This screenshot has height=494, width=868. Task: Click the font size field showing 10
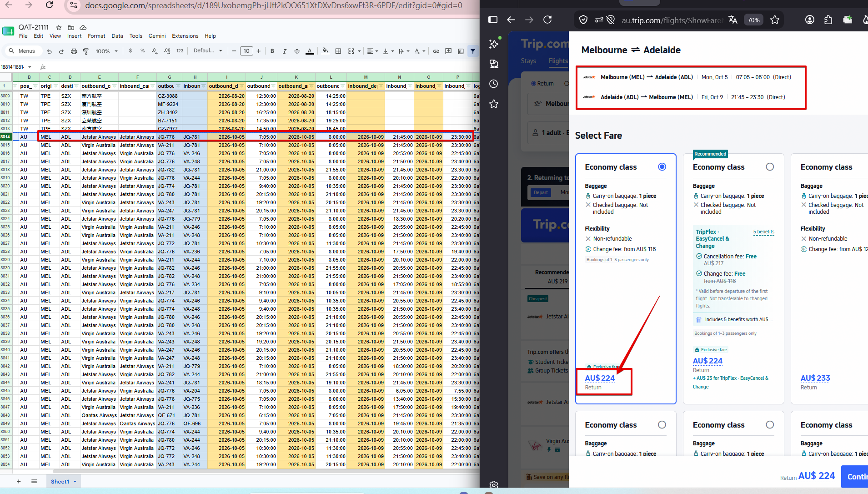[246, 51]
